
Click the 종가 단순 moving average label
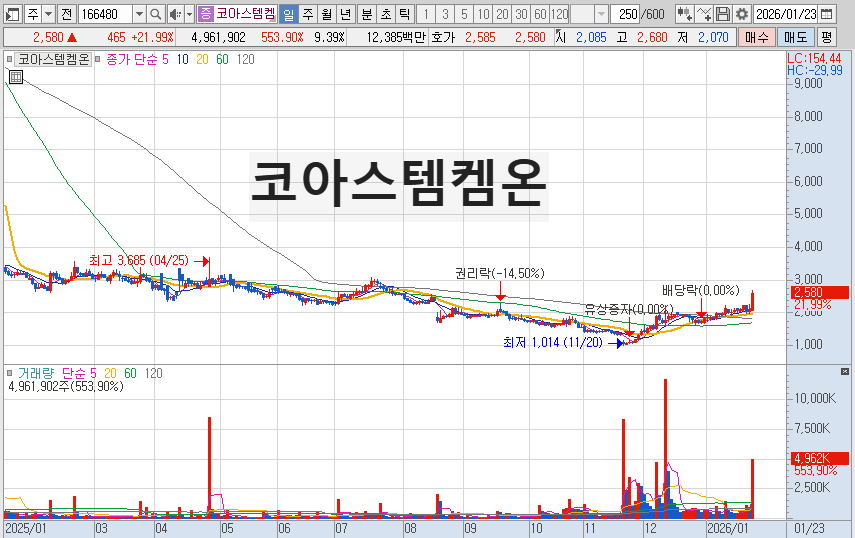(x=132, y=59)
